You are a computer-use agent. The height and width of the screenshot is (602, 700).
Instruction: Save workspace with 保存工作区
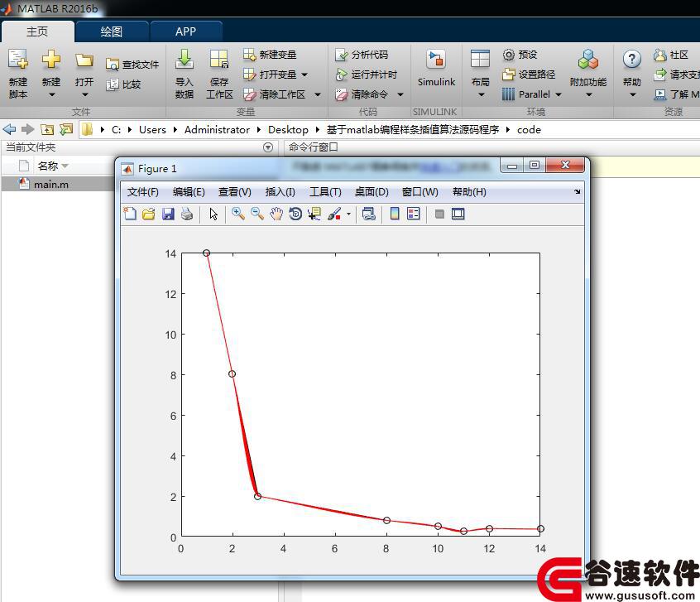(x=219, y=74)
